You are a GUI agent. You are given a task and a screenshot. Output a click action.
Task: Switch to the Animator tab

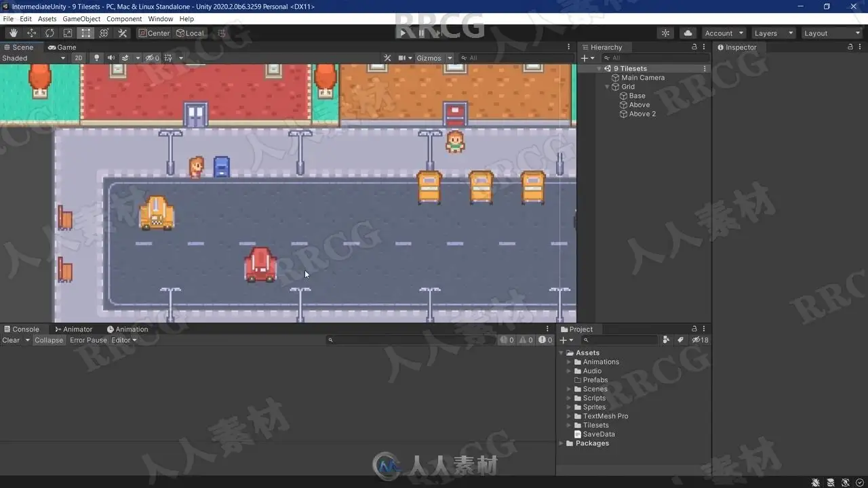click(x=73, y=329)
